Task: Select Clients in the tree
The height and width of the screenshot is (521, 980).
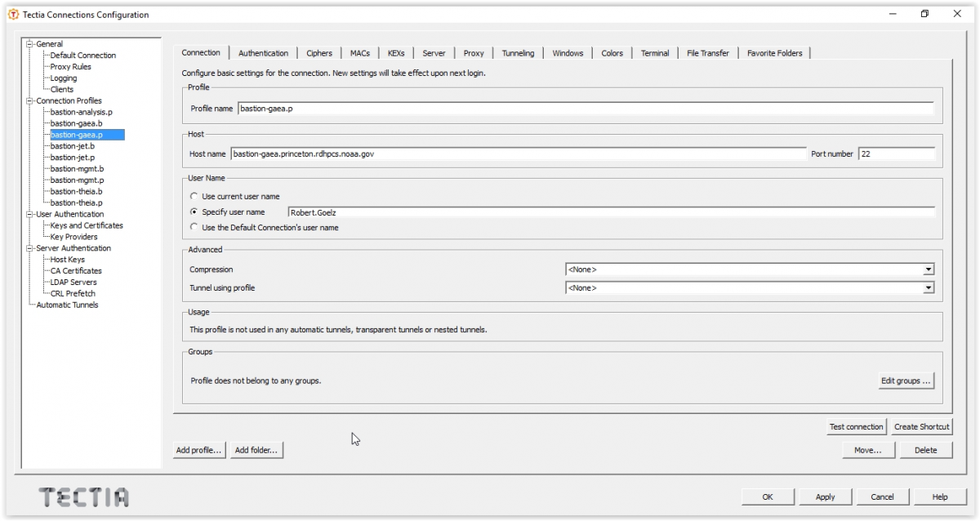Action: pos(62,90)
